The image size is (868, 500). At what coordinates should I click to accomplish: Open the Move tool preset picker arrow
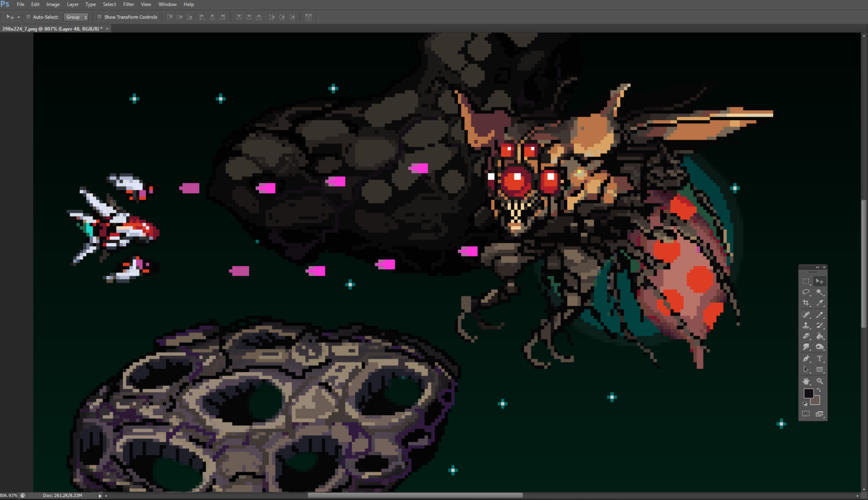pos(19,17)
